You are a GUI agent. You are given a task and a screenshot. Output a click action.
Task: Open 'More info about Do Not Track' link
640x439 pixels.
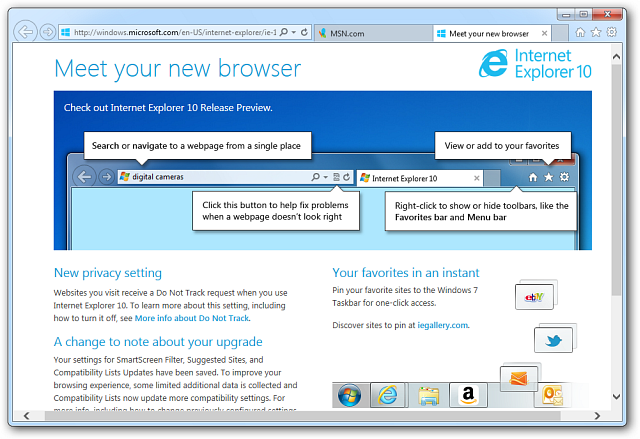click(192, 318)
